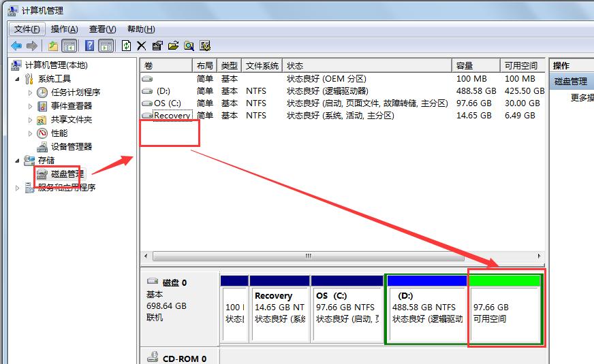Expand the 任务计划程序 tree node
Screen dimensions: 594x364
pos(30,93)
